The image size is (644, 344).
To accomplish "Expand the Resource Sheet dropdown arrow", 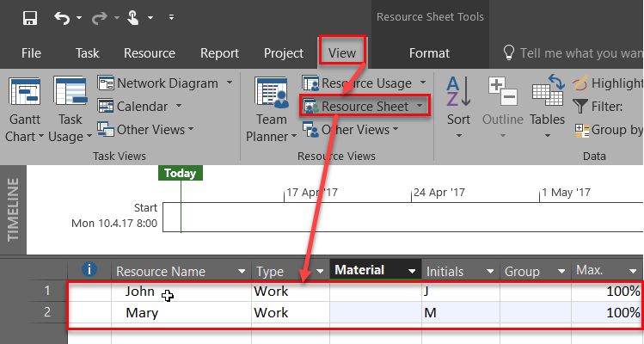I will click(419, 107).
